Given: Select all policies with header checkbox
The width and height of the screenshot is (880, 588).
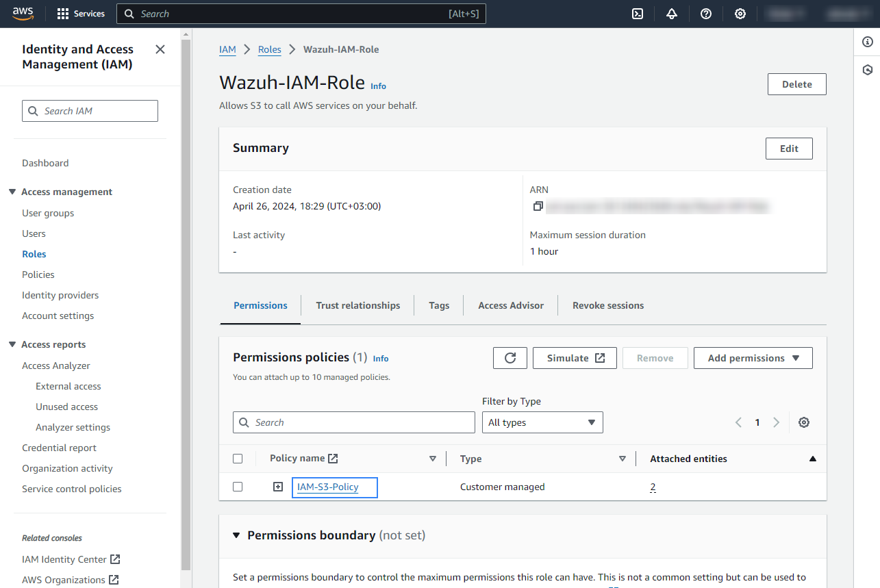Looking at the screenshot, I should 238,459.
